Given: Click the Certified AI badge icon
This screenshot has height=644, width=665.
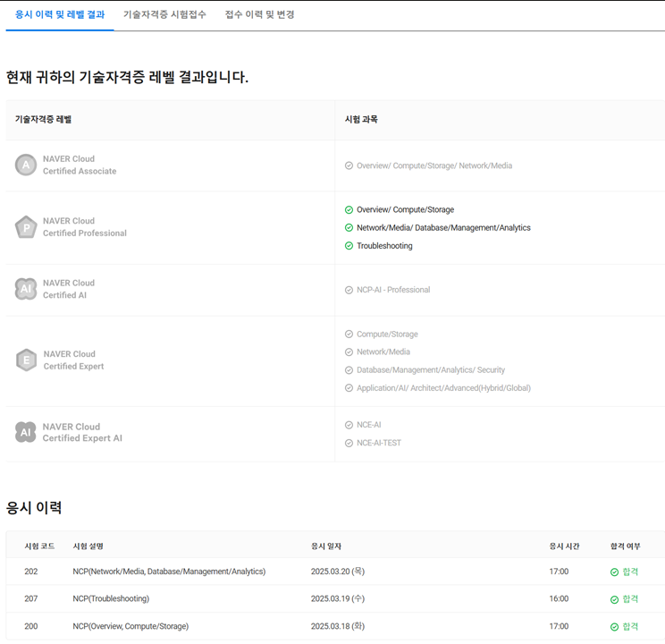Looking at the screenshot, I should (26, 289).
